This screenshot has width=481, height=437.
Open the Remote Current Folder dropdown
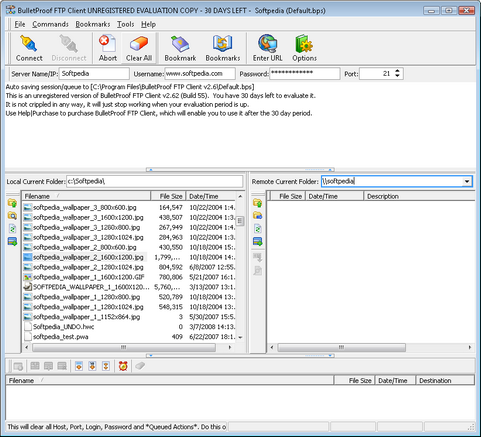pos(467,181)
